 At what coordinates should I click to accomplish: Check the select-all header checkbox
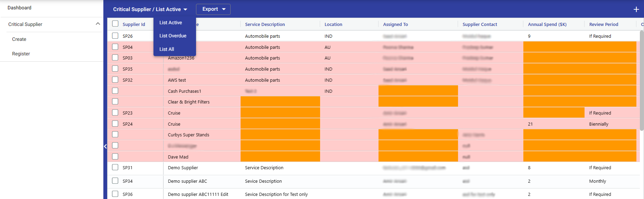tap(115, 24)
